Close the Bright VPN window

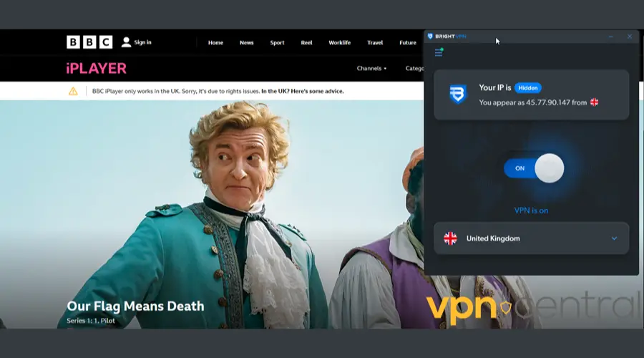tap(630, 37)
